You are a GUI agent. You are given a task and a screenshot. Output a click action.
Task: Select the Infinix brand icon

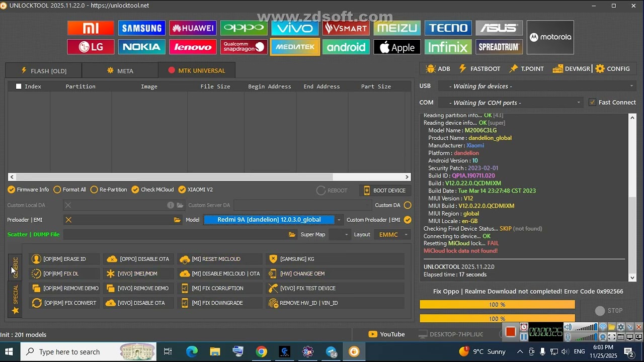[448, 47]
